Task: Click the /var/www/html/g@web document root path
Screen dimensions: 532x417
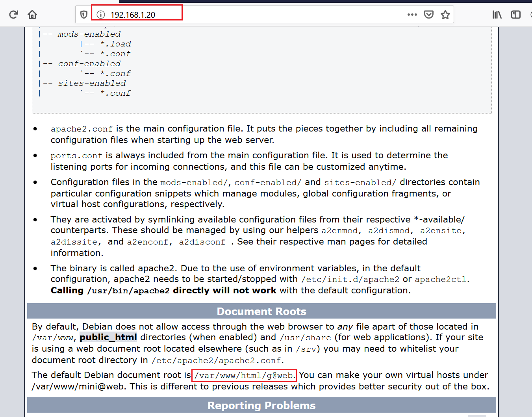Action: tap(244, 375)
